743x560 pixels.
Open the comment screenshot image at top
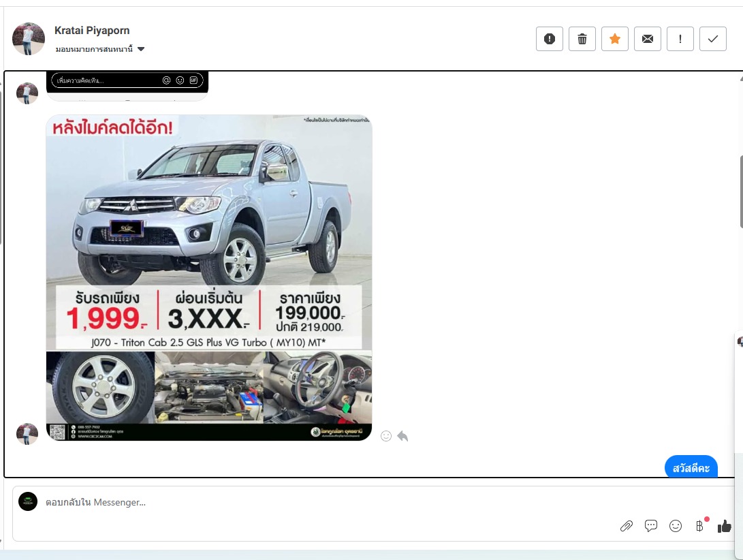127,86
